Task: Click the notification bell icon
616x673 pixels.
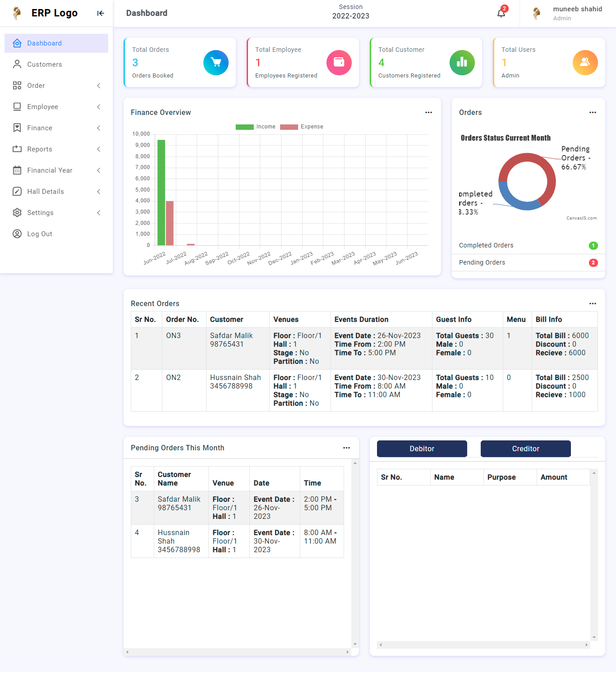Action: pyautogui.click(x=501, y=13)
